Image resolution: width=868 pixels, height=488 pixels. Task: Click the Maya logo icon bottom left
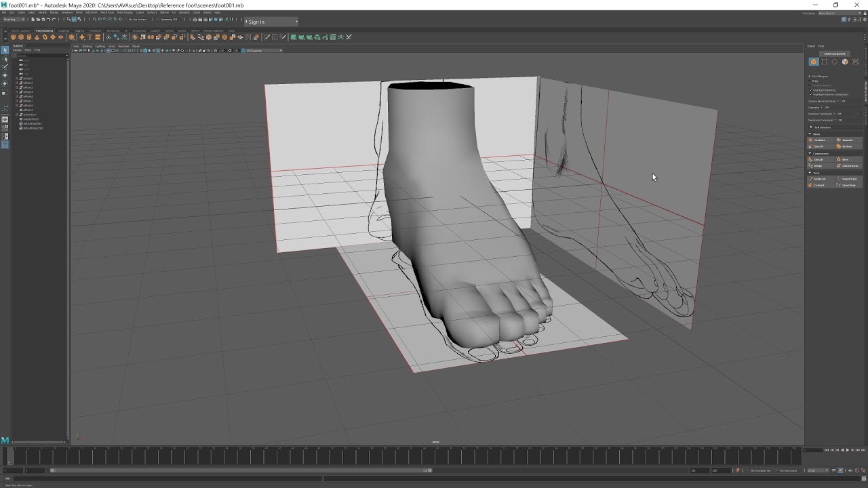[5, 441]
